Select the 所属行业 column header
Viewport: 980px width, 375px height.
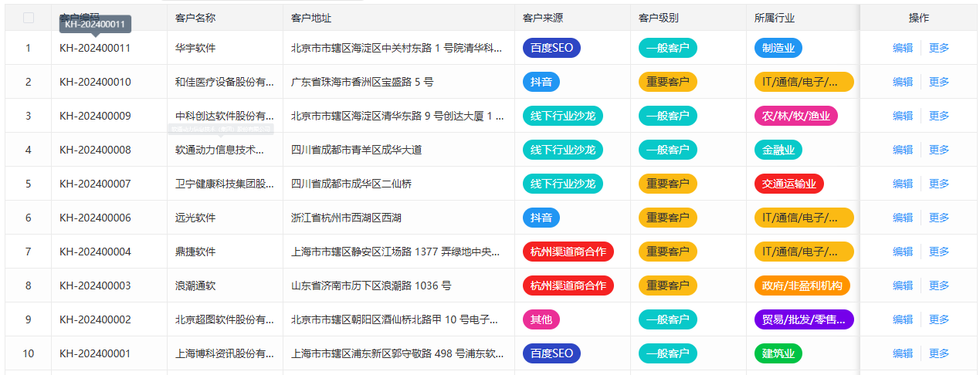coord(774,18)
